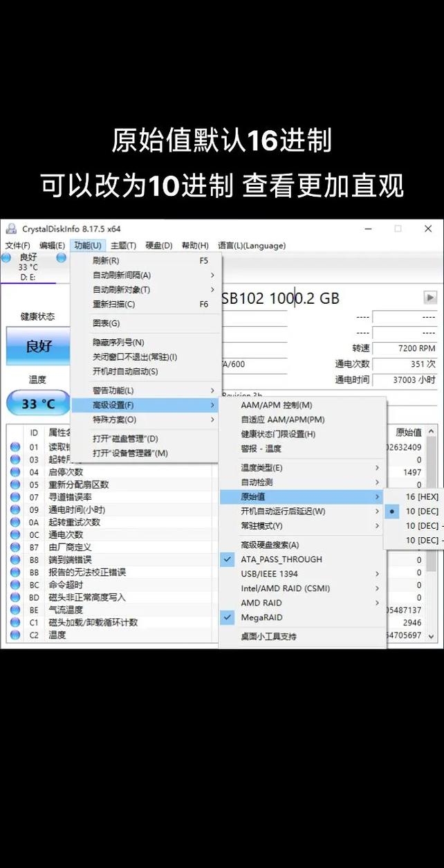Expand the 高级设置(F) submenu

(x=146, y=405)
